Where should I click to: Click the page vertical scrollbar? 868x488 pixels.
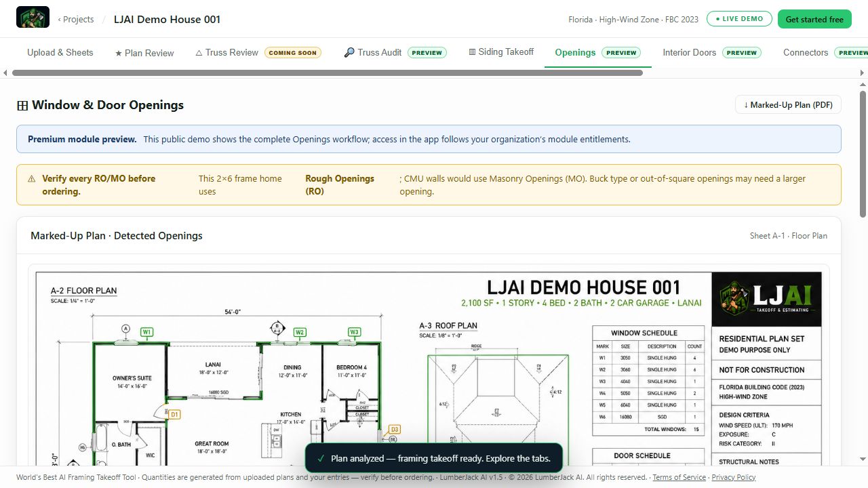(x=863, y=154)
